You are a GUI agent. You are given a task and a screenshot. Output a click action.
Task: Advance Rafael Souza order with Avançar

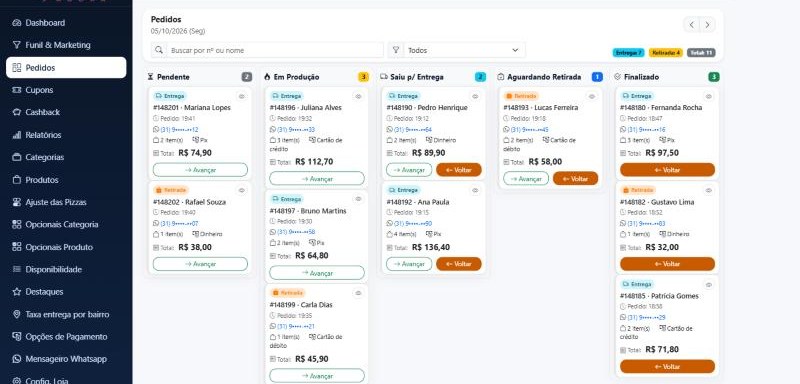pos(201,264)
